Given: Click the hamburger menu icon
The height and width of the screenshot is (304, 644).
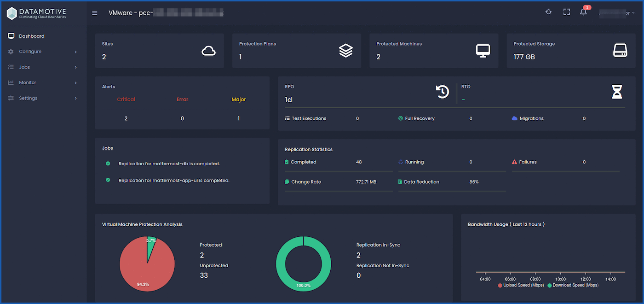Looking at the screenshot, I should pyautogui.click(x=95, y=13).
